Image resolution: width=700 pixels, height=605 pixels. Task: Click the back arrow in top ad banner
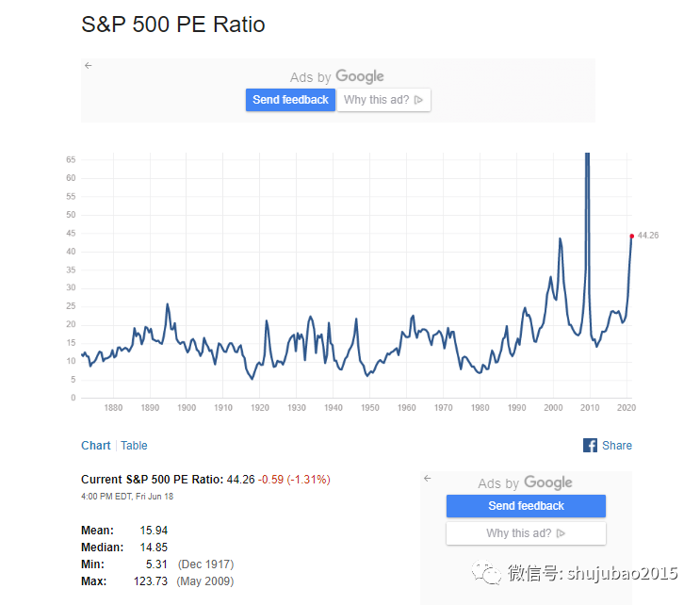89,66
